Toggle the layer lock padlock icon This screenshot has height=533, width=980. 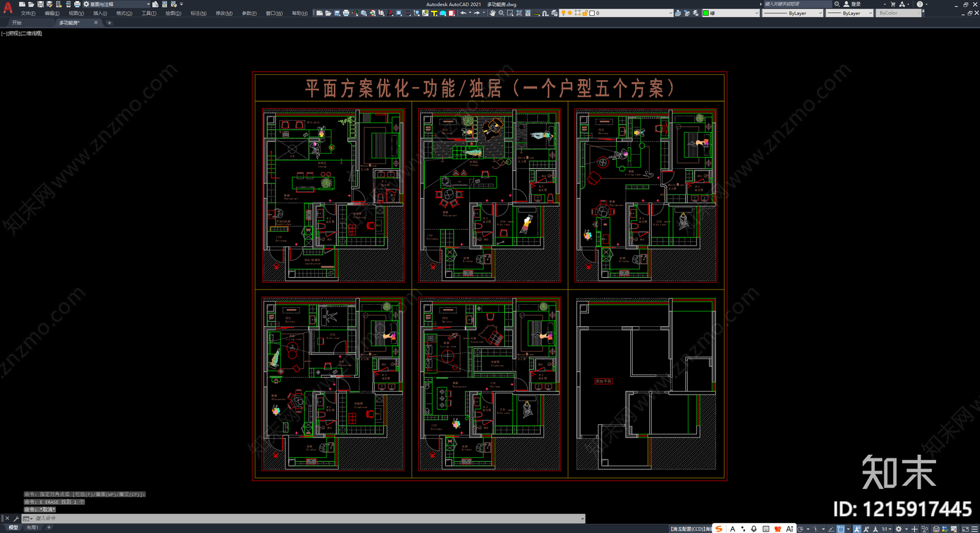pos(585,13)
